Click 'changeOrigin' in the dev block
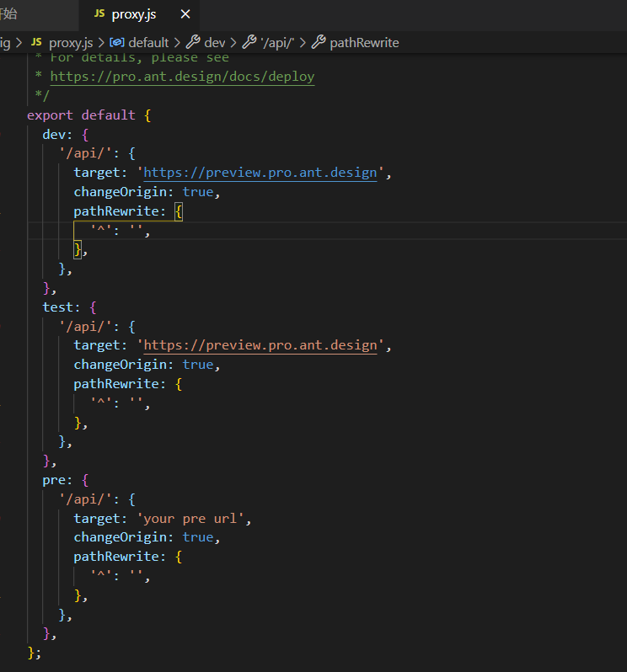Image resolution: width=627 pixels, height=672 pixels. [x=121, y=192]
